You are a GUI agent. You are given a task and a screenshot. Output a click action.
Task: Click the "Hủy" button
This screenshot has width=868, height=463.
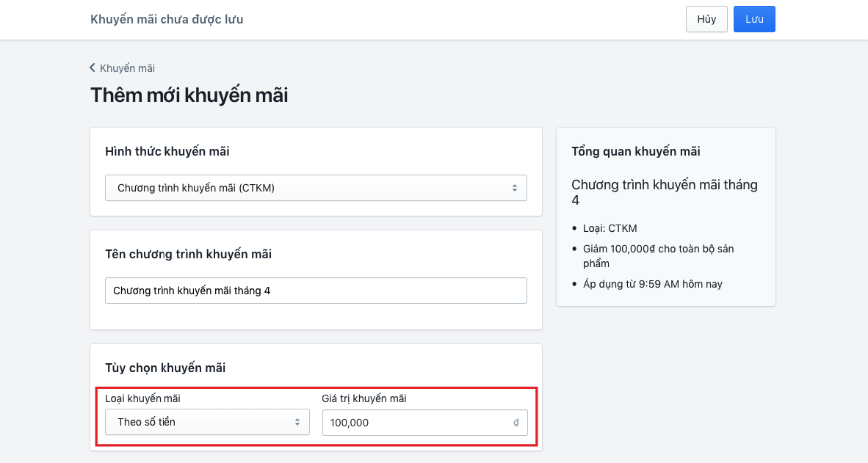tap(706, 19)
